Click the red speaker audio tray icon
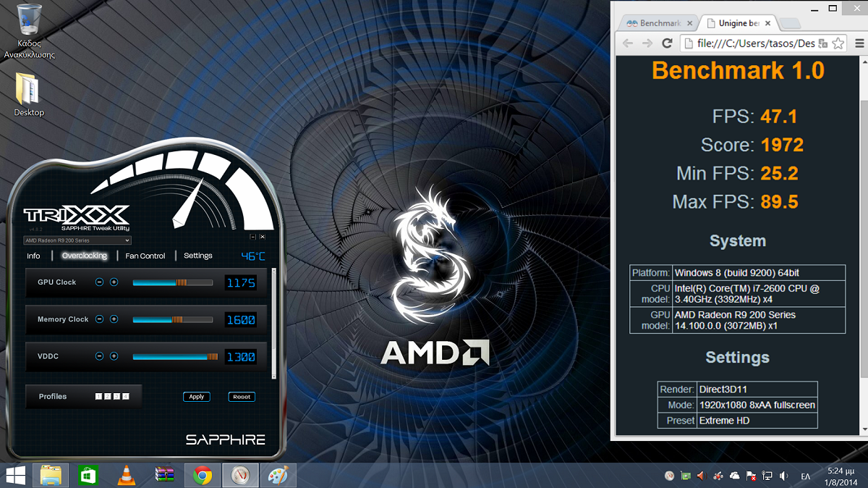 (x=701, y=476)
